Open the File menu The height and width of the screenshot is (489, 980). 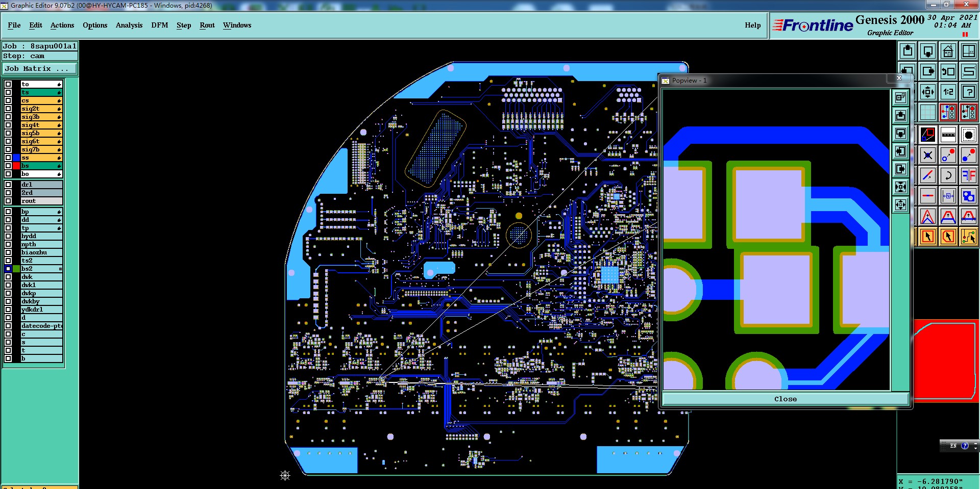click(14, 25)
